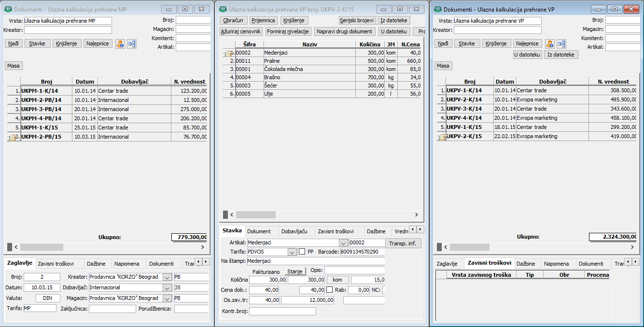Click the Kontr.broj input field

(x=282, y=312)
